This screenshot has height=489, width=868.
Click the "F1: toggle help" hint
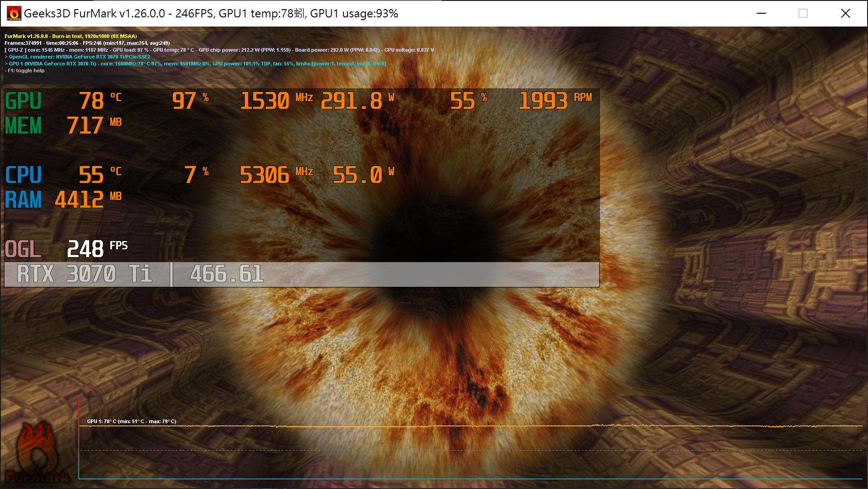point(25,70)
